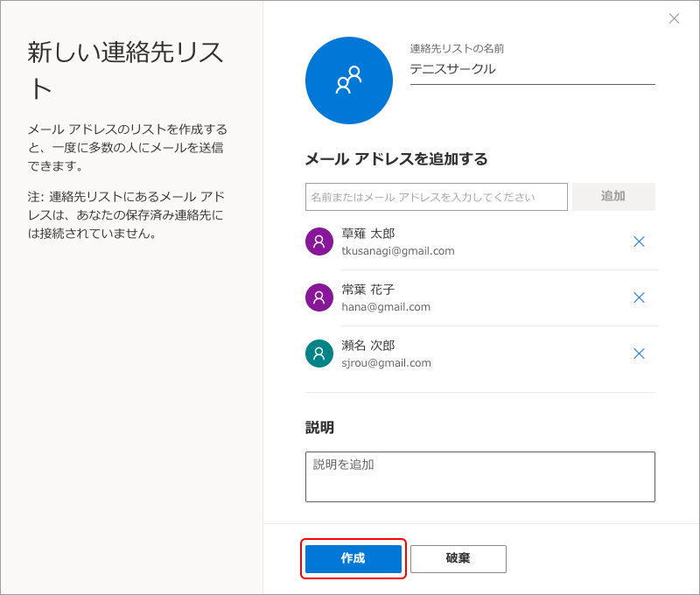The image size is (700, 595).
Task: Click the hana@gmail.com address text
Action: tap(386, 307)
